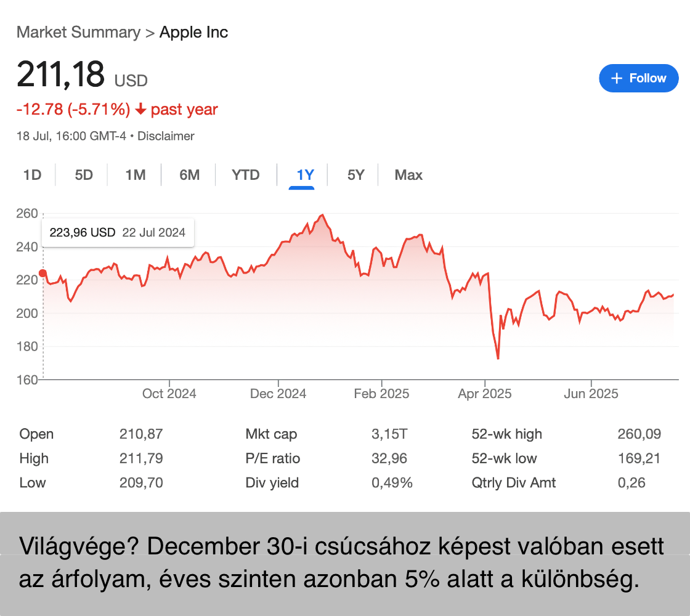Click the red data point marker on chart
The image size is (690, 616).
click(x=43, y=273)
